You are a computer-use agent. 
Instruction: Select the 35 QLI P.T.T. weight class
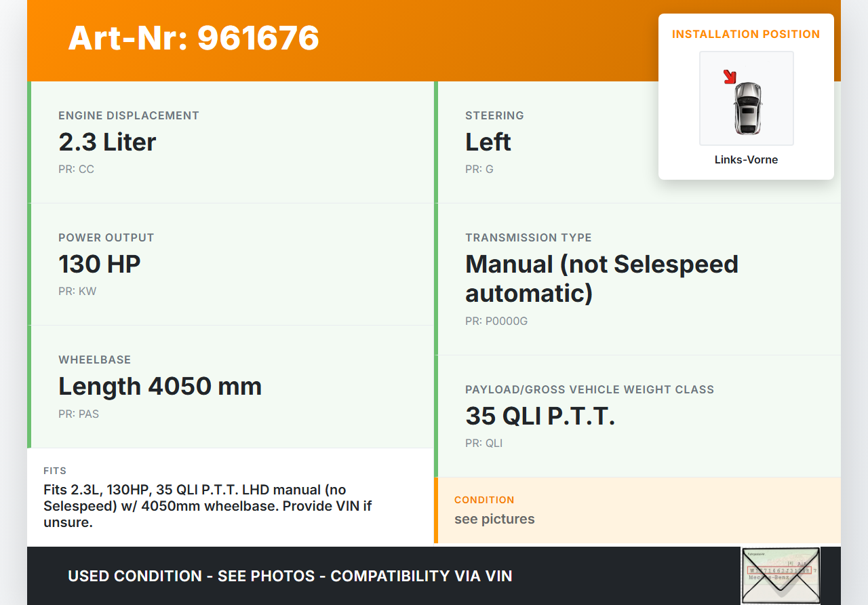tap(540, 416)
